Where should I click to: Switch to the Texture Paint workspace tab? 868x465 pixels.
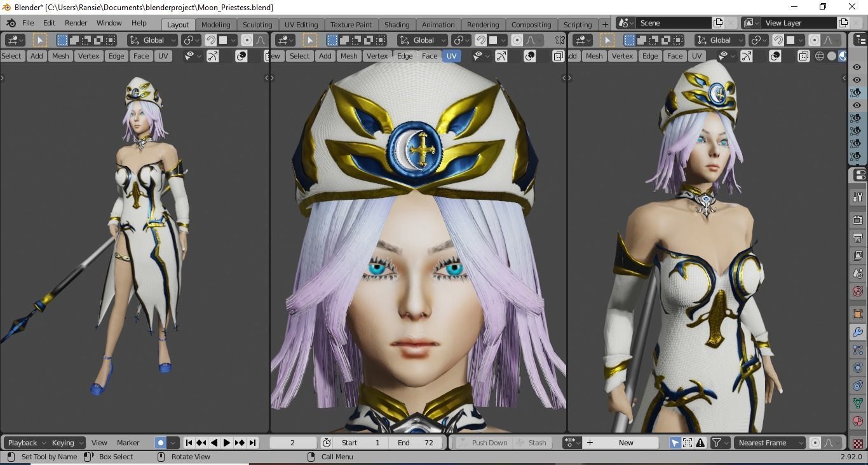[351, 25]
